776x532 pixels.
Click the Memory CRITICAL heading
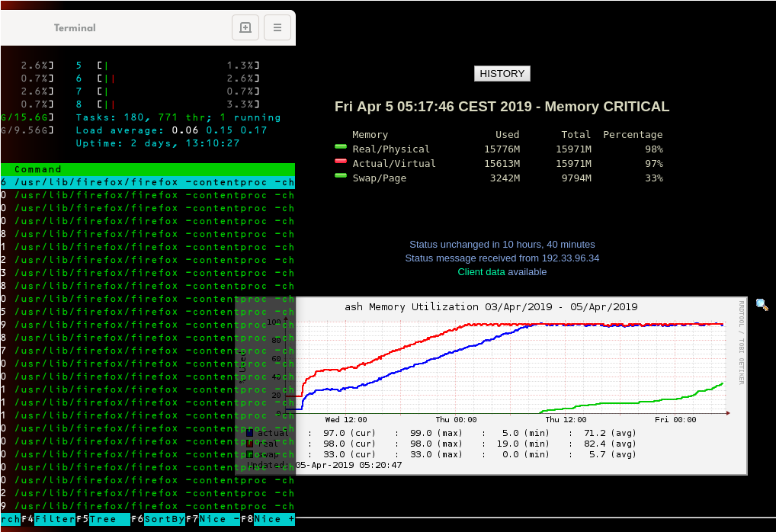502,107
